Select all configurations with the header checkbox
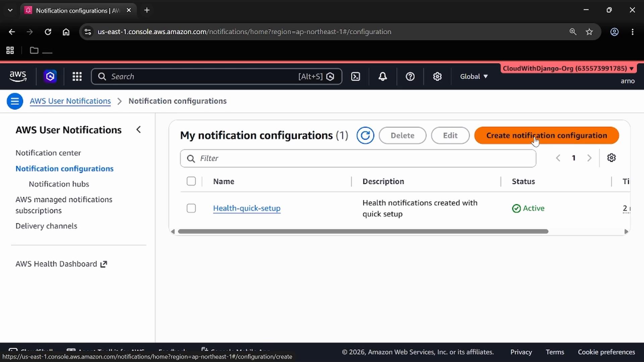The image size is (644, 362). 191,181
